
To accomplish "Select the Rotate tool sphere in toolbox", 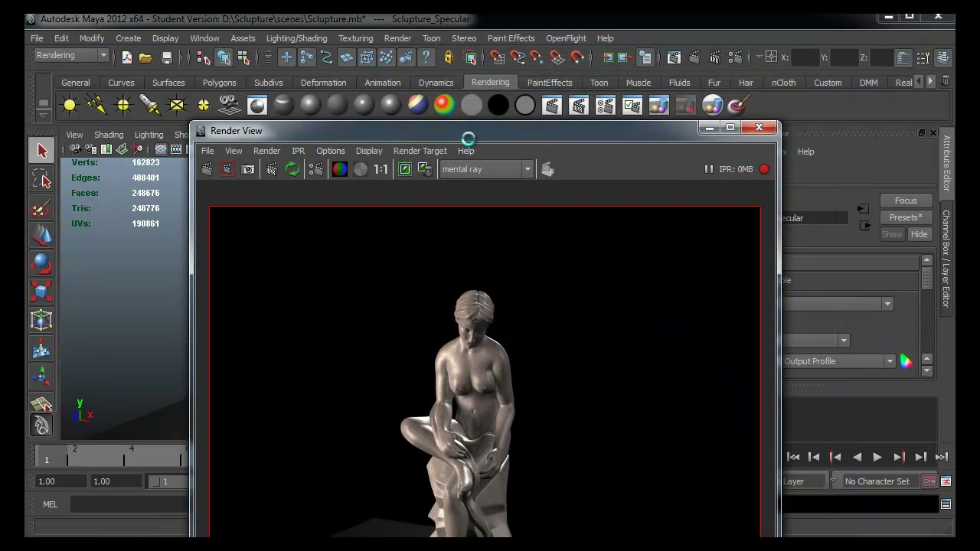I will tap(41, 264).
